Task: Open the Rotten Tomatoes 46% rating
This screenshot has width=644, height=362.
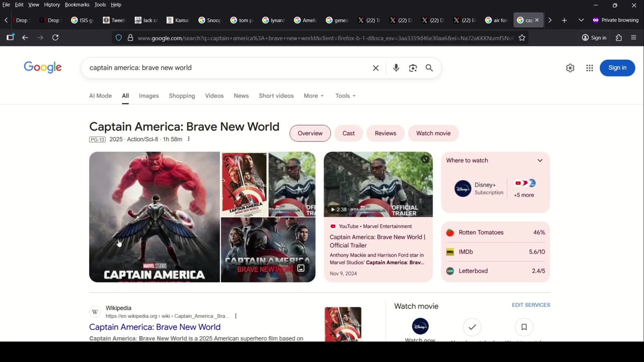Action: tap(496, 233)
